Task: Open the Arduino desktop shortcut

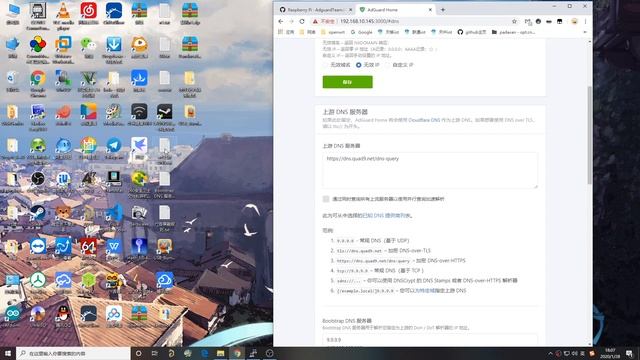Action: click(x=12, y=314)
